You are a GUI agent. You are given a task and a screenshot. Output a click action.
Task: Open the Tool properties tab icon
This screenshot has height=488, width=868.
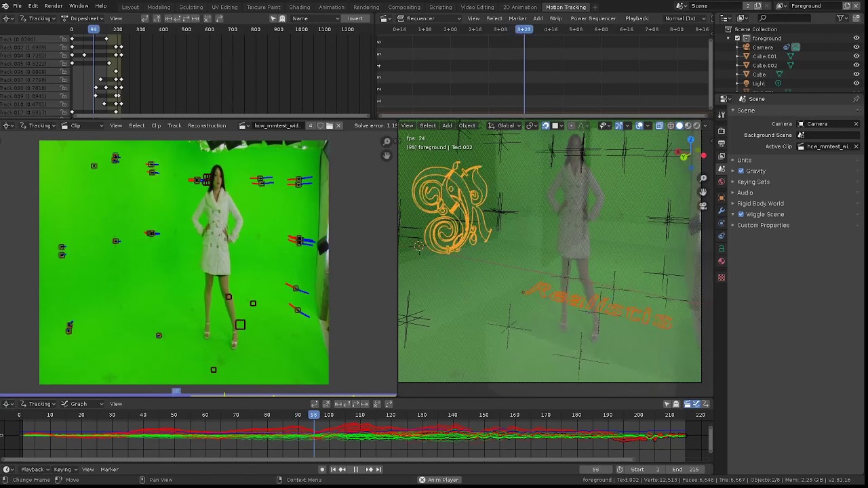tap(722, 115)
